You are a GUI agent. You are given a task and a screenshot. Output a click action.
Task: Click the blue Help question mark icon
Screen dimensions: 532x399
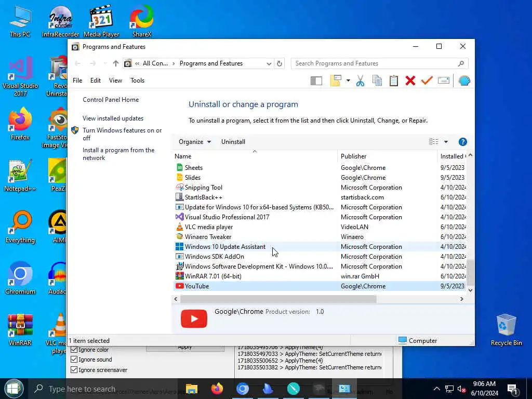click(462, 142)
